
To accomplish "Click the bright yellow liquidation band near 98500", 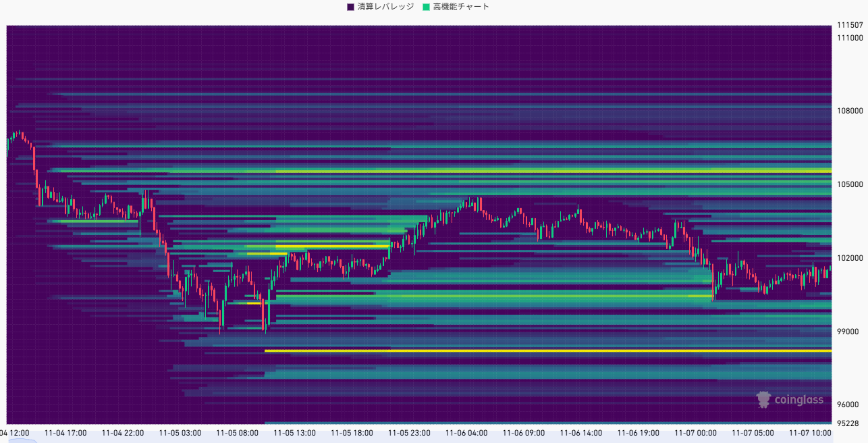I will point(540,352).
